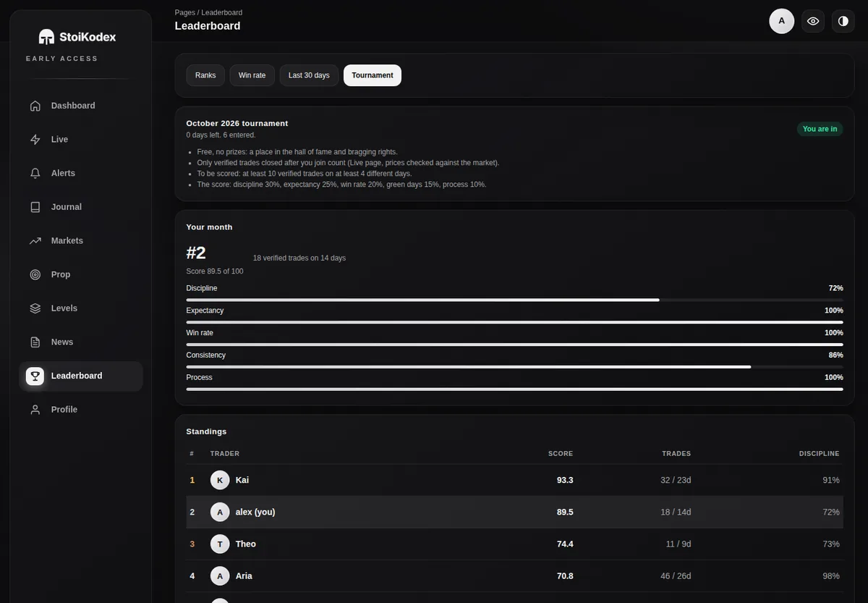Go to Journal page
Image resolution: width=868 pixels, height=603 pixels.
(x=81, y=207)
